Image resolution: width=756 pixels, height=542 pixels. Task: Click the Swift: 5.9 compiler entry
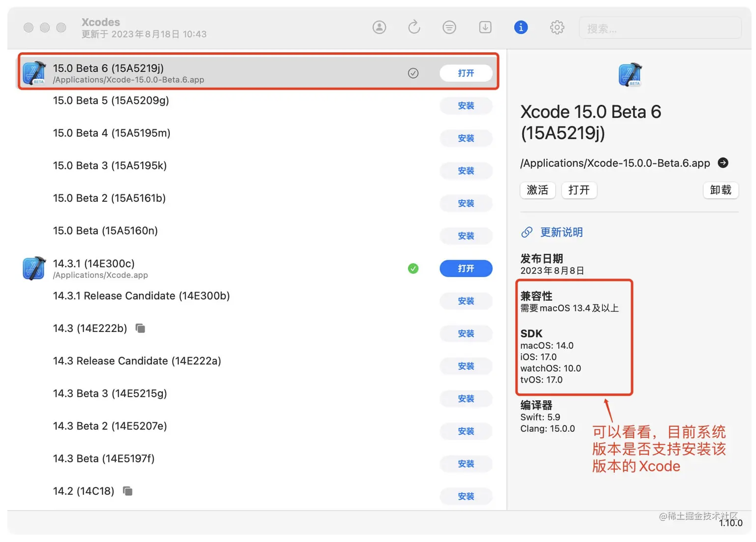540,417
